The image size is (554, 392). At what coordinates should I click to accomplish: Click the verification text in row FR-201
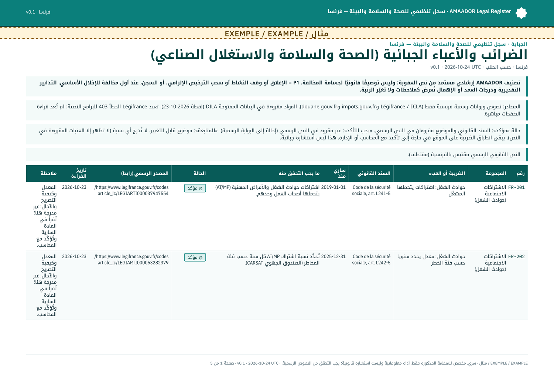click(x=267, y=190)
